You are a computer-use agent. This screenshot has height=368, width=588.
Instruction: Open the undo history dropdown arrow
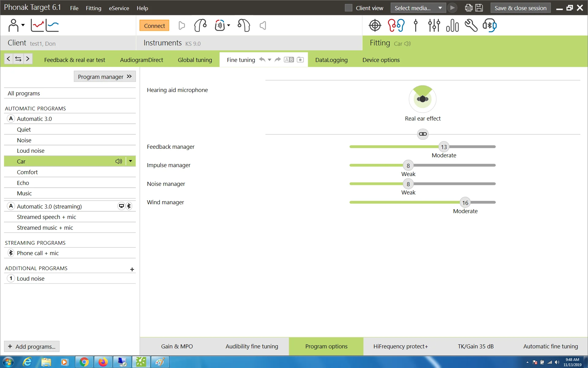269,59
